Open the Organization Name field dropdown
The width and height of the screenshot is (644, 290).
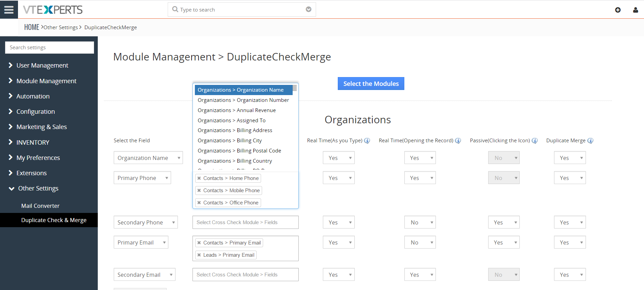148,158
